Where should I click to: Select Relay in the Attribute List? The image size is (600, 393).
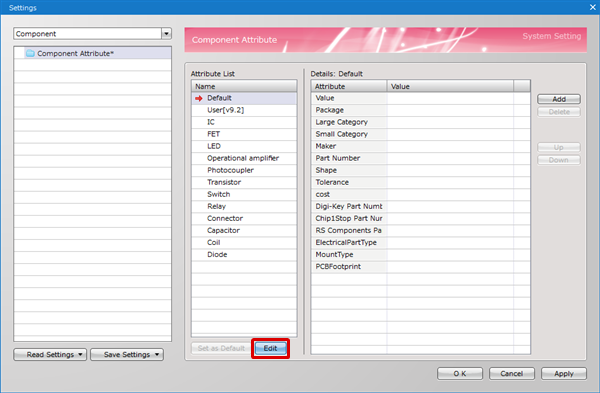point(244,206)
